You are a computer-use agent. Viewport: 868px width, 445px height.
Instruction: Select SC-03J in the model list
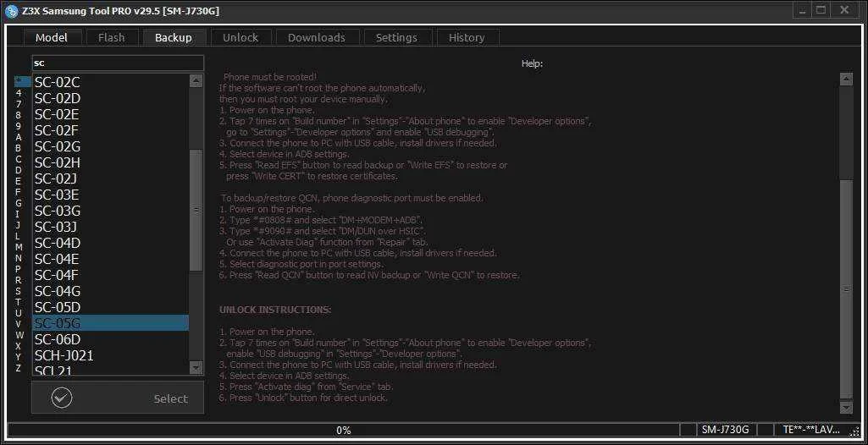110,227
